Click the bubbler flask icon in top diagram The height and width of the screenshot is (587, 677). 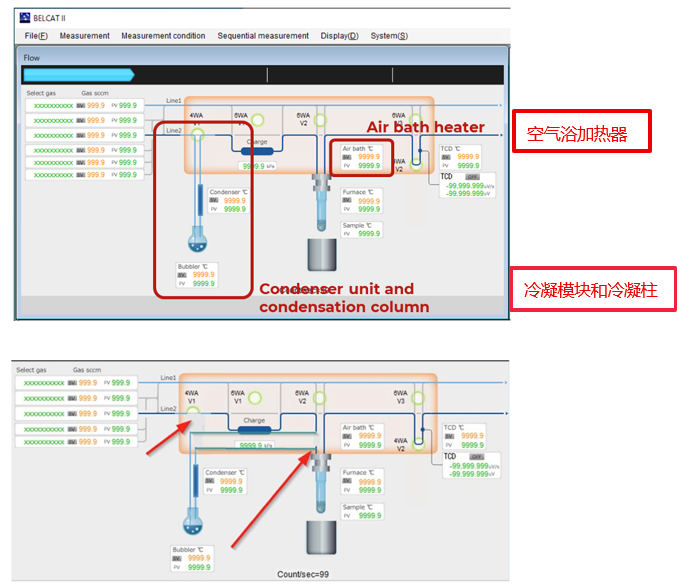tap(197, 240)
